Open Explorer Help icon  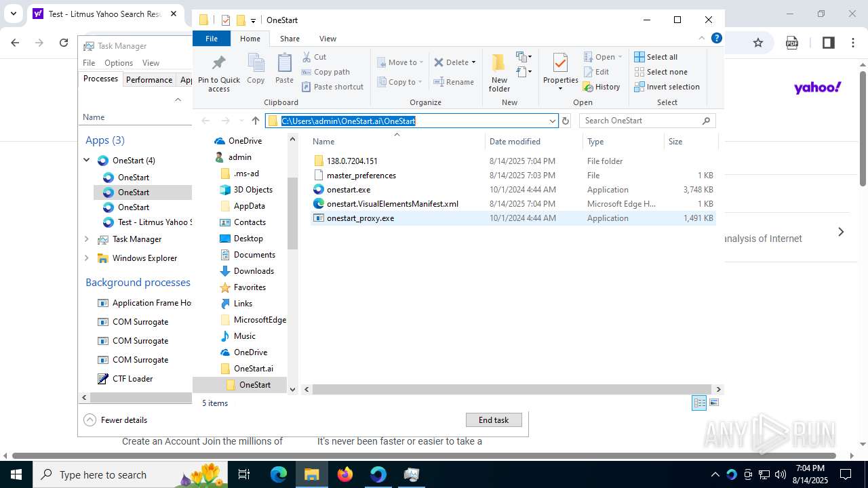(716, 39)
